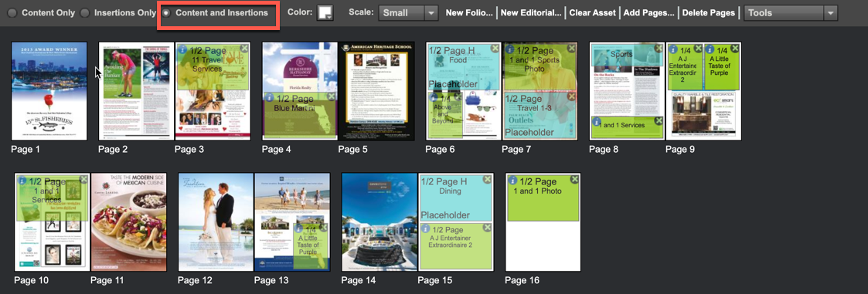Remove the 11 Travel Services insertion on Page 3
The image size is (868, 294).
coord(245,49)
